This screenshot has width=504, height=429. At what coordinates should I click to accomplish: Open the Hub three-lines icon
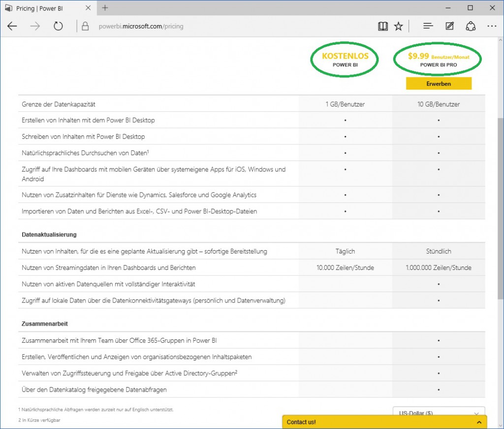pos(428,26)
